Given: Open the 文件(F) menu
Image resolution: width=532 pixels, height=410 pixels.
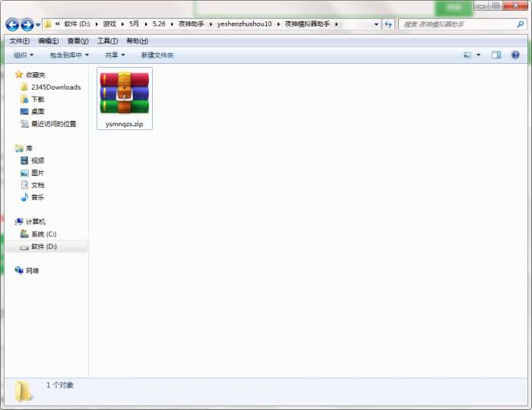Looking at the screenshot, I should 19,41.
